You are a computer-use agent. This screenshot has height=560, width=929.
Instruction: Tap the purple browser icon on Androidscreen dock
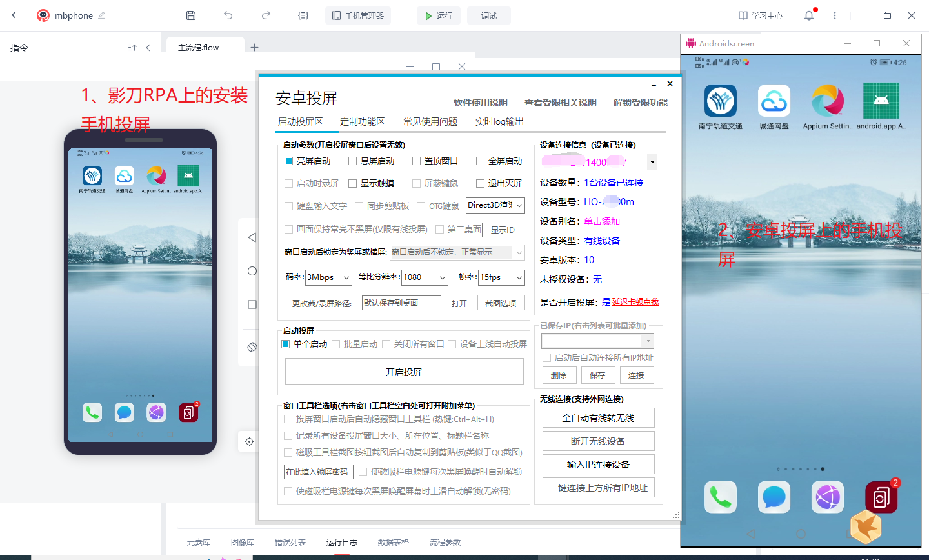coord(828,497)
